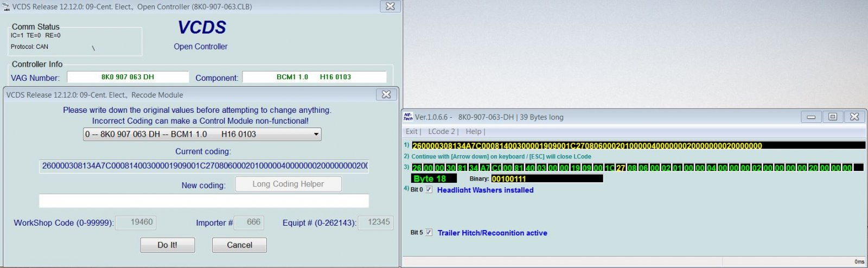Click the VAG Number field 8K0 907 063 DH

128,77
